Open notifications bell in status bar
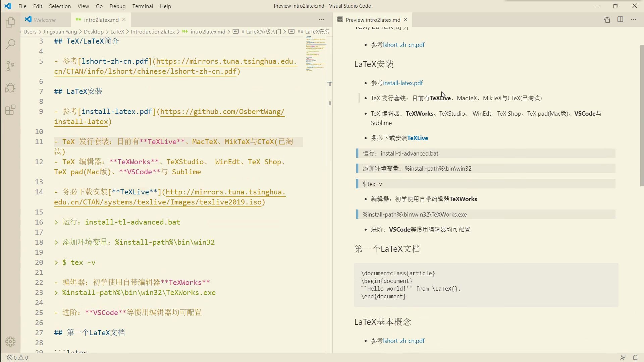Screen dimensions: 644x362 [635, 358]
